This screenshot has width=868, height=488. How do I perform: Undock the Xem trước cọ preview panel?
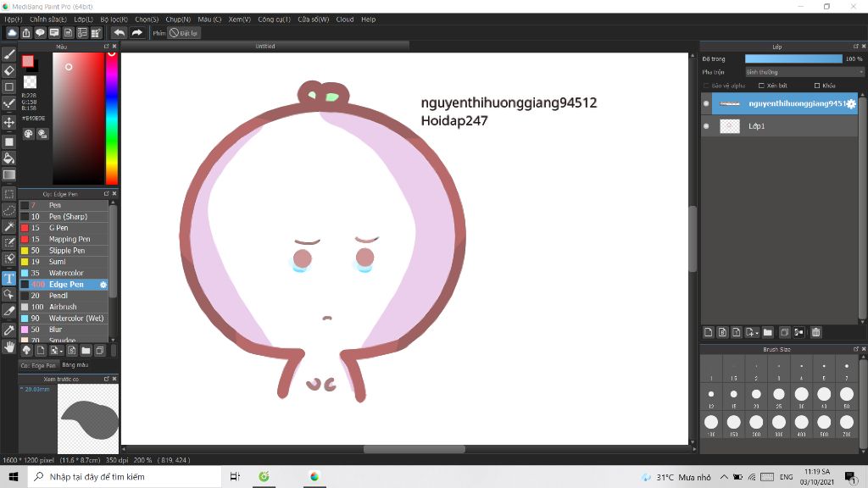point(106,379)
